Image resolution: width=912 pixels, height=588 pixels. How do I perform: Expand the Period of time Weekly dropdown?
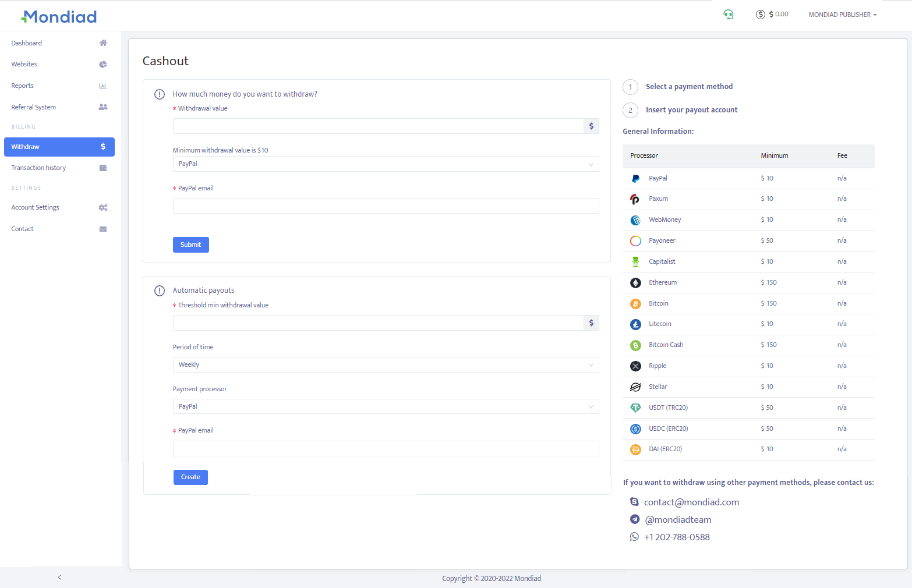[386, 365]
